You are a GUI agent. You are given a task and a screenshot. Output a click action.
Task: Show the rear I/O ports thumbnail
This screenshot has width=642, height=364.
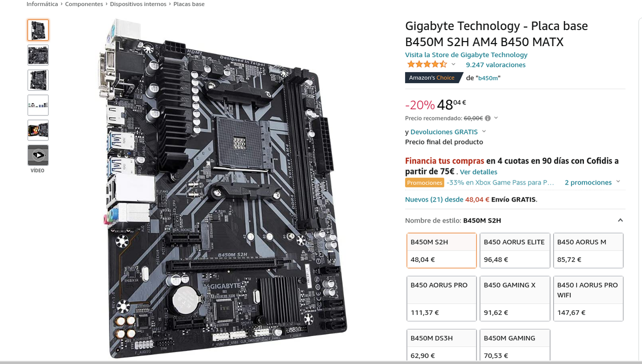click(38, 105)
